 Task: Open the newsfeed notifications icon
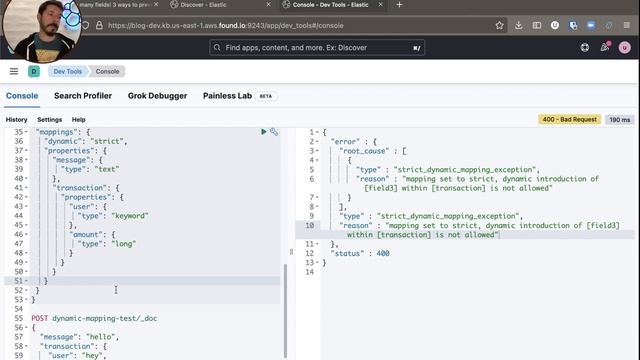pos(605,47)
